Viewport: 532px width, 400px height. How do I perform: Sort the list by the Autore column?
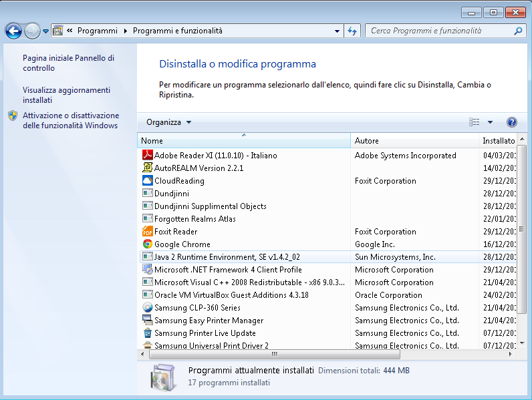tap(414, 141)
